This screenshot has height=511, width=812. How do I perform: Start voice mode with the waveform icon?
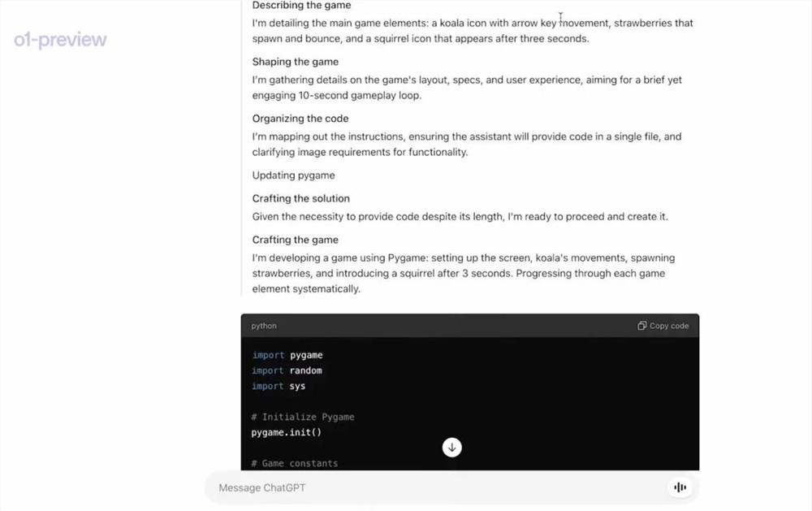680,487
